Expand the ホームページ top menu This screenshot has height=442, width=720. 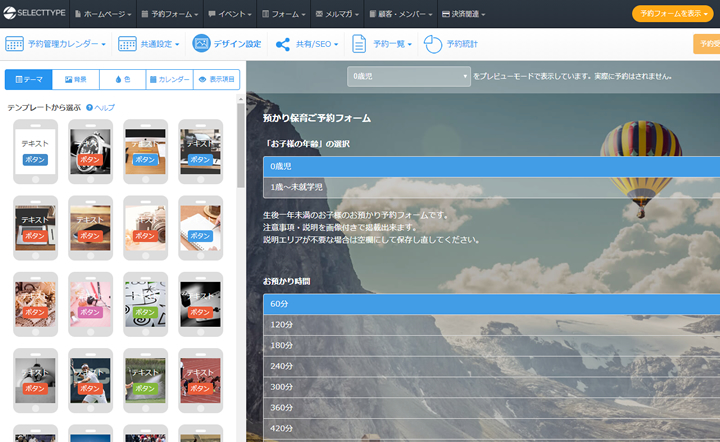(104, 14)
